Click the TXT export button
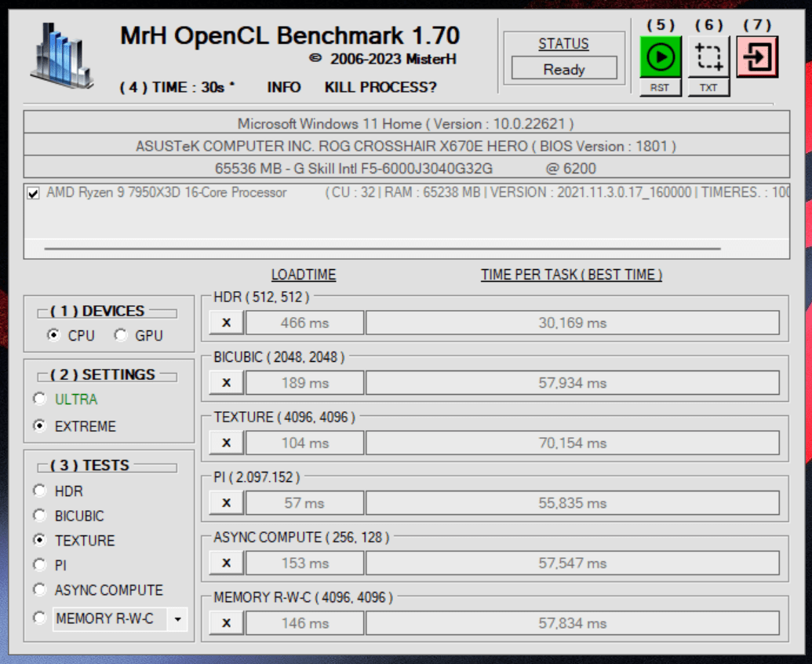Image resolution: width=812 pixels, height=664 pixels. click(708, 88)
